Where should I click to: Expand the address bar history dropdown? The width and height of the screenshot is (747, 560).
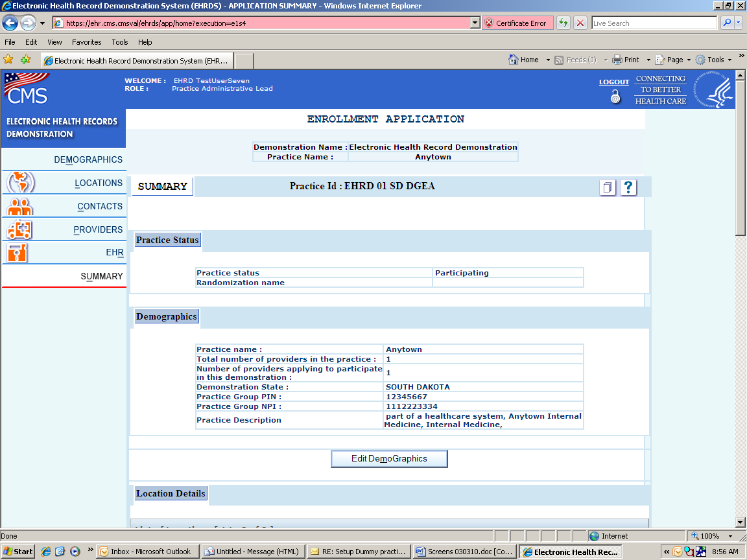[475, 23]
